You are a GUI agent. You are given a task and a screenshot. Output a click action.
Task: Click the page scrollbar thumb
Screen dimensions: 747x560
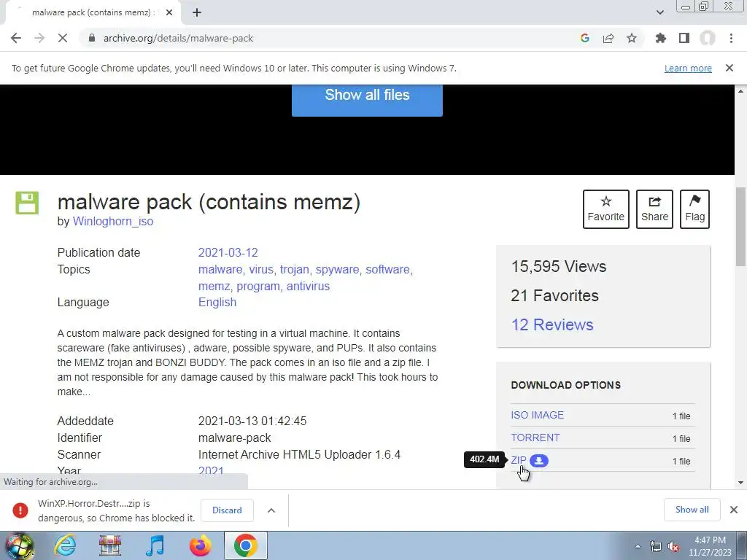click(741, 227)
